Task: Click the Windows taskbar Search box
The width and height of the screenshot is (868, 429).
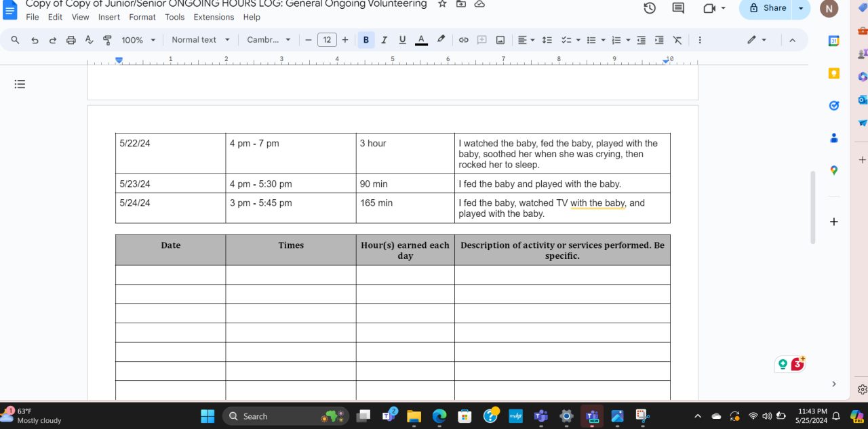Action: point(286,416)
